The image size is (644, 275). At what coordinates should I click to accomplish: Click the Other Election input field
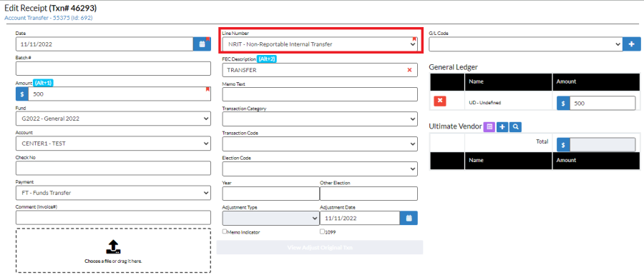(369, 194)
